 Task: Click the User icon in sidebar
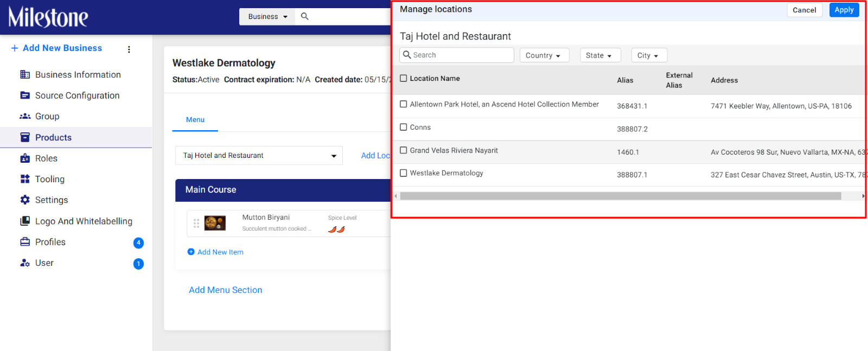(x=25, y=263)
